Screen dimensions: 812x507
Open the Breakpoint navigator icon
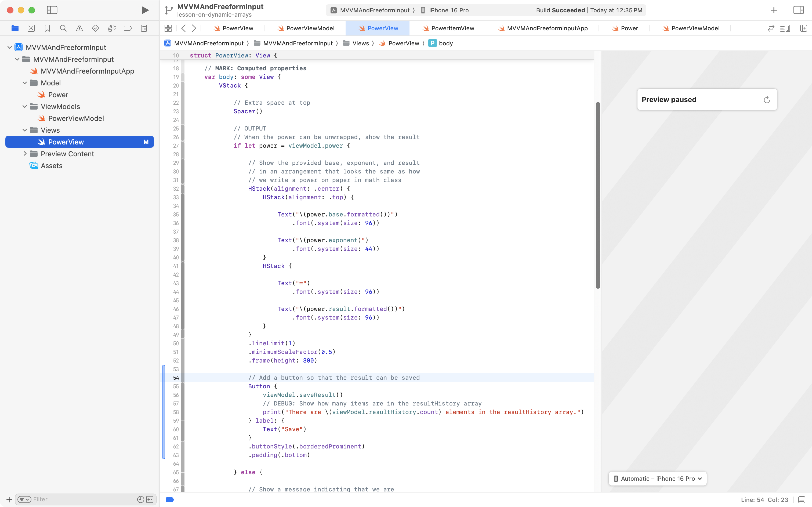(128, 28)
